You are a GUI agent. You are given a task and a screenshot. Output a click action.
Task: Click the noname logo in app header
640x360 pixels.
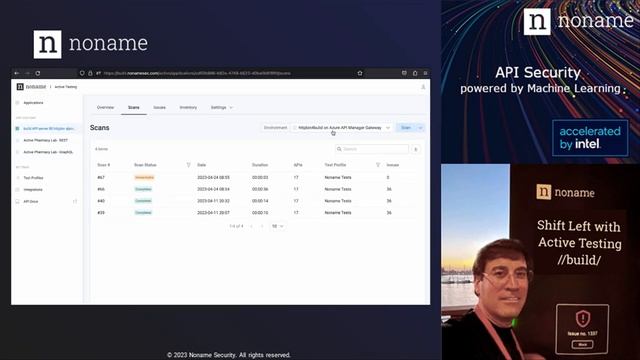click(31, 87)
